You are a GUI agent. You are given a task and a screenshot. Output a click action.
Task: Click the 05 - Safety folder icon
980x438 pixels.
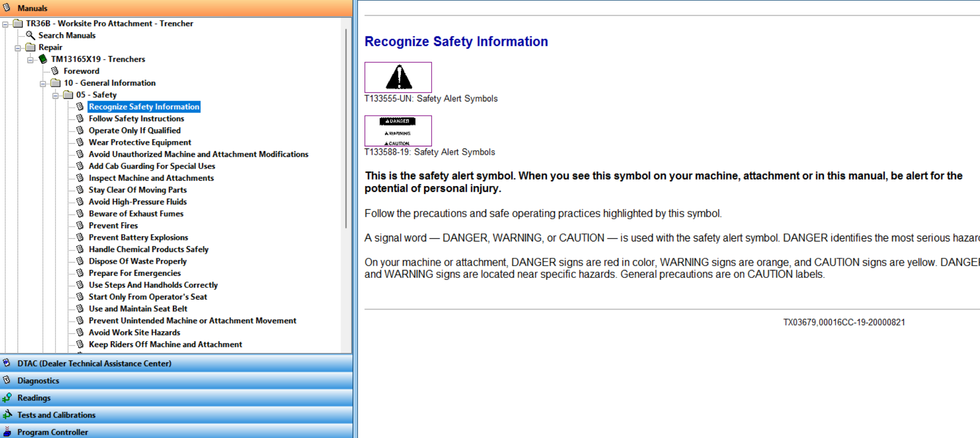tap(68, 95)
